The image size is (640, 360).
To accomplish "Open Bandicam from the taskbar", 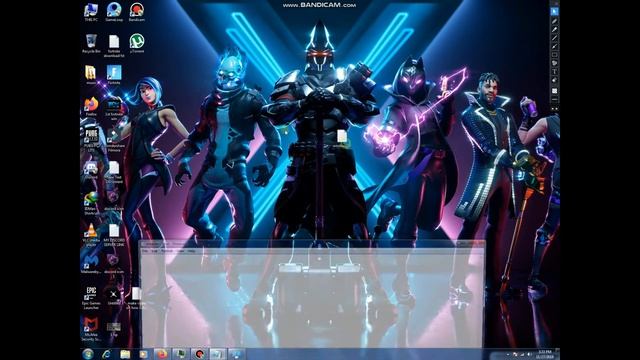I will click(x=199, y=354).
